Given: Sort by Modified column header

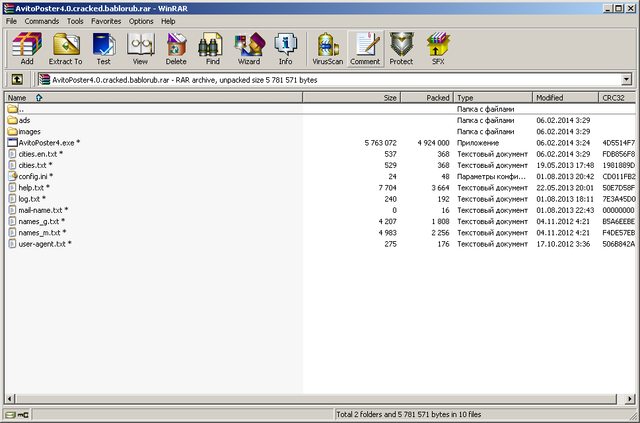Looking at the screenshot, I should point(566,98).
